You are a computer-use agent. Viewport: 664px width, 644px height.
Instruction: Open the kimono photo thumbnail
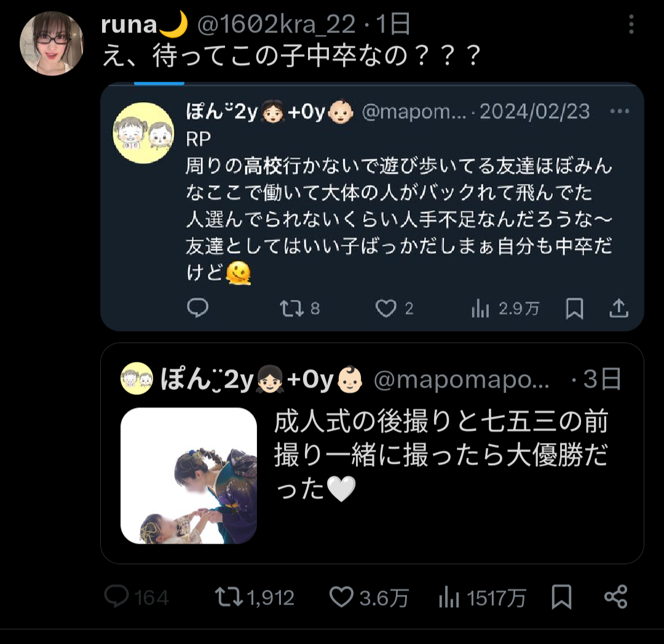point(189,476)
